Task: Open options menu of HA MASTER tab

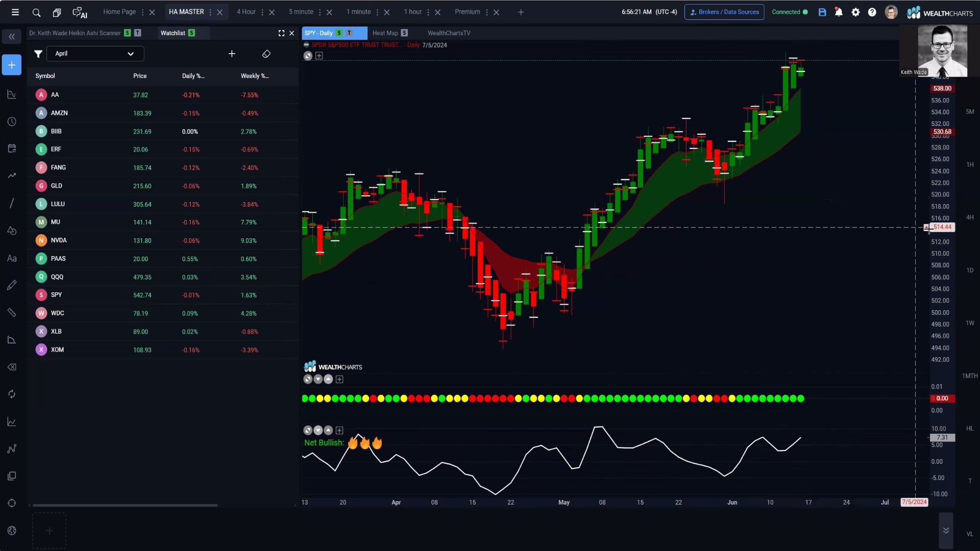Action: pos(210,12)
